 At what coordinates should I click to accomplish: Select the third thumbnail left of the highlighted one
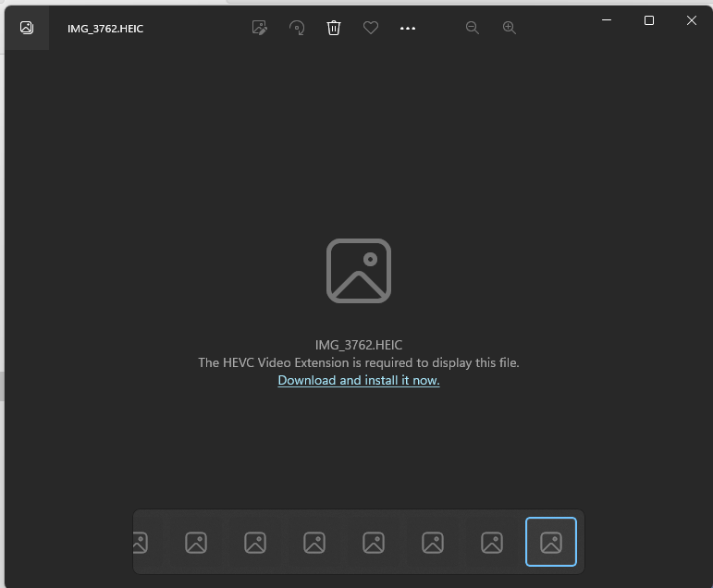coord(374,542)
